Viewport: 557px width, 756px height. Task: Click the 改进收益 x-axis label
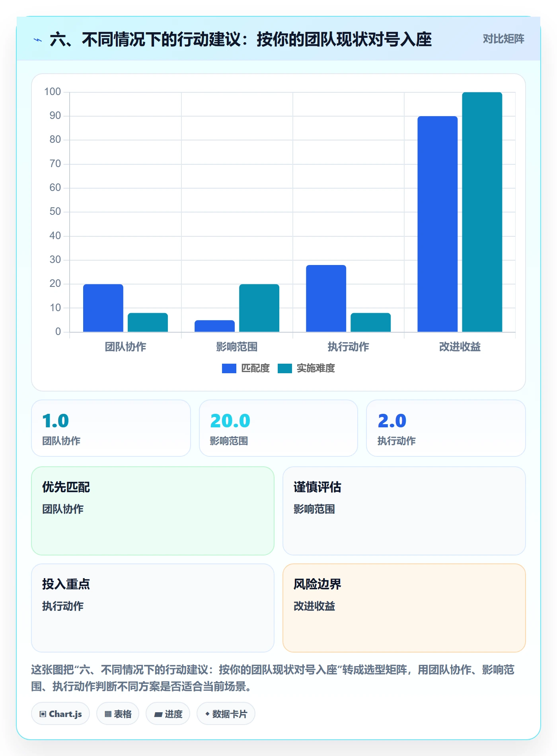460,347
